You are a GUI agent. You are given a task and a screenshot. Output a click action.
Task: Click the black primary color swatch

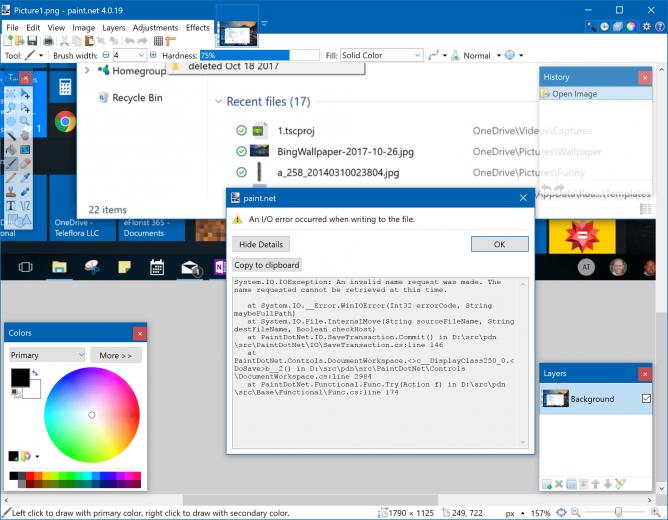(x=20, y=378)
